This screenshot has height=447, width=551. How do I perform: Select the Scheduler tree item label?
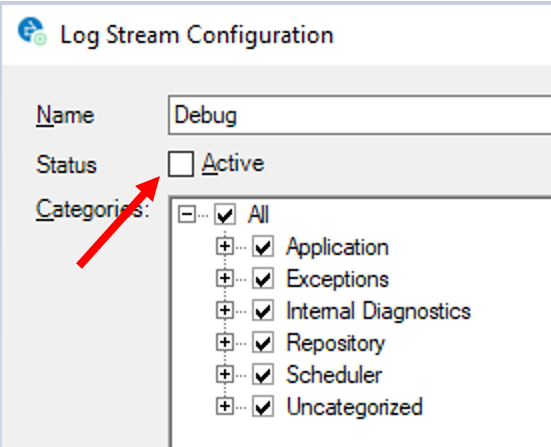click(x=334, y=375)
